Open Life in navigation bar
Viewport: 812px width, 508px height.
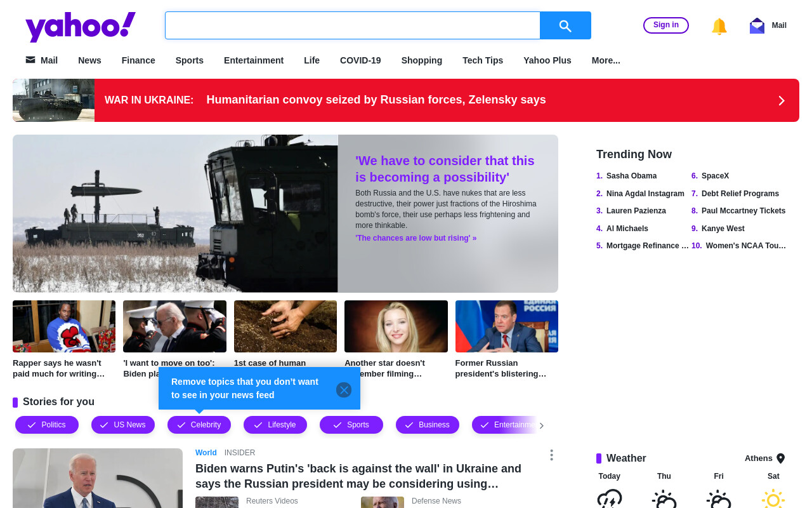pos(311,60)
